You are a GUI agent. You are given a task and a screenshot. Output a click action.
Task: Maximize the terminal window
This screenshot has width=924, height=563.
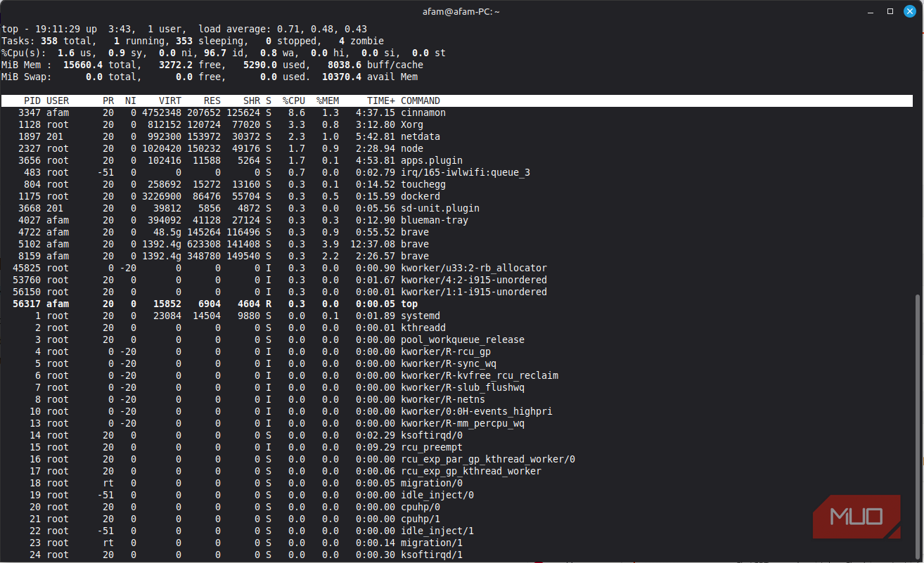890,11
